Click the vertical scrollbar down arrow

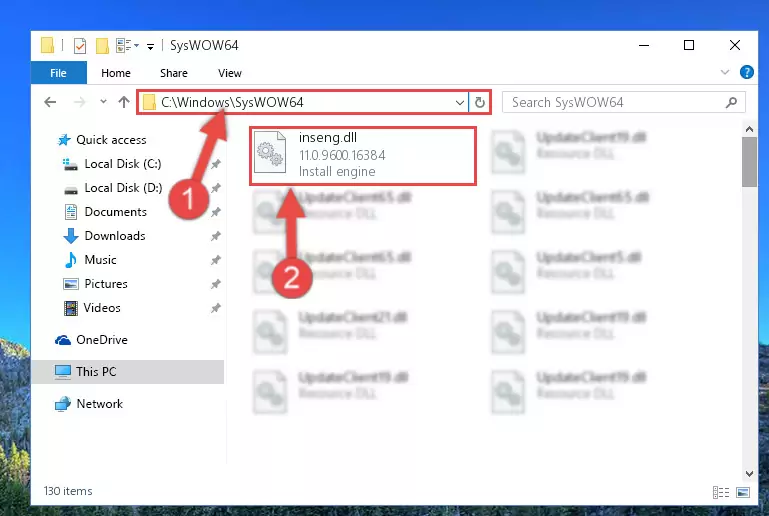point(749,474)
